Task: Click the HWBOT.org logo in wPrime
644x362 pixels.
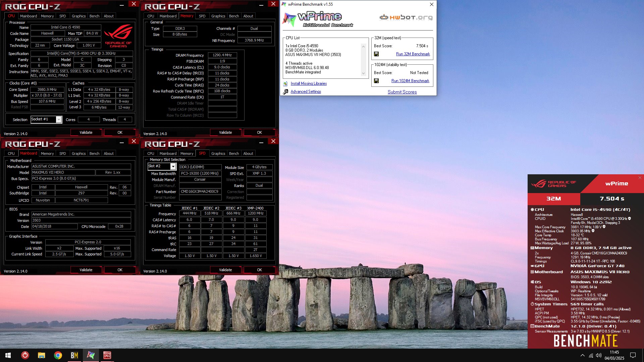Action: point(406,17)
